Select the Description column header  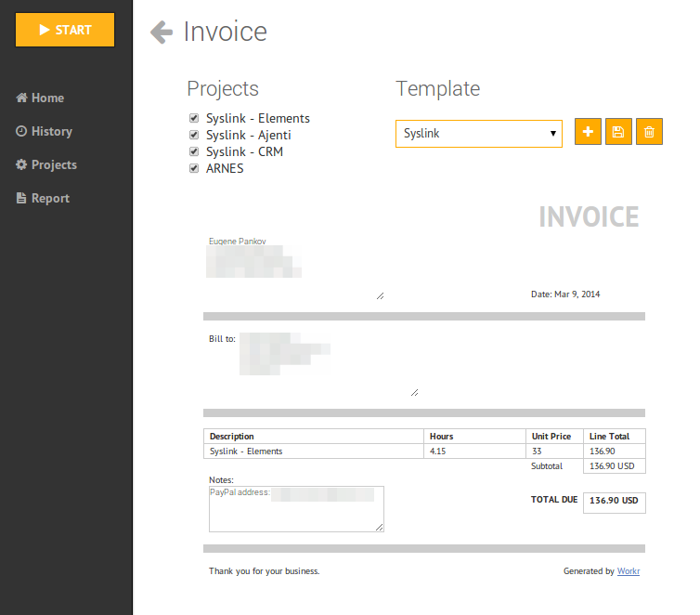(314, 437)
